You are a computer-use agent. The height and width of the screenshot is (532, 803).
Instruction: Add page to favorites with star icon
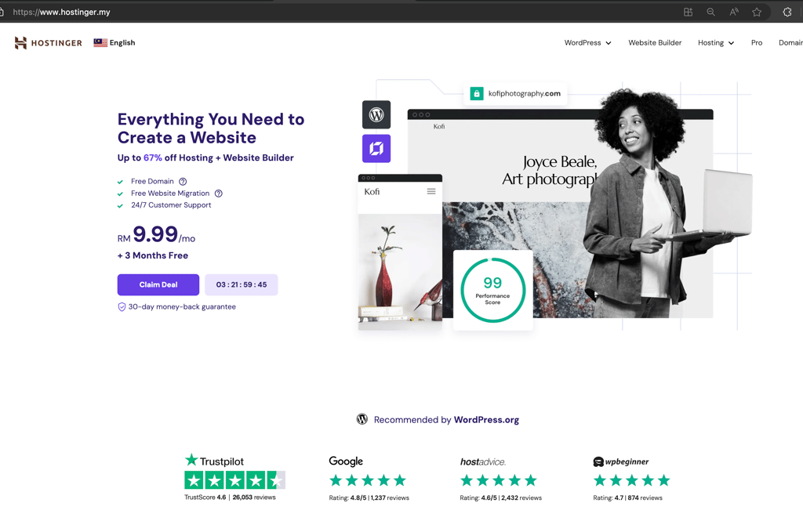click(x=757, y=12)
